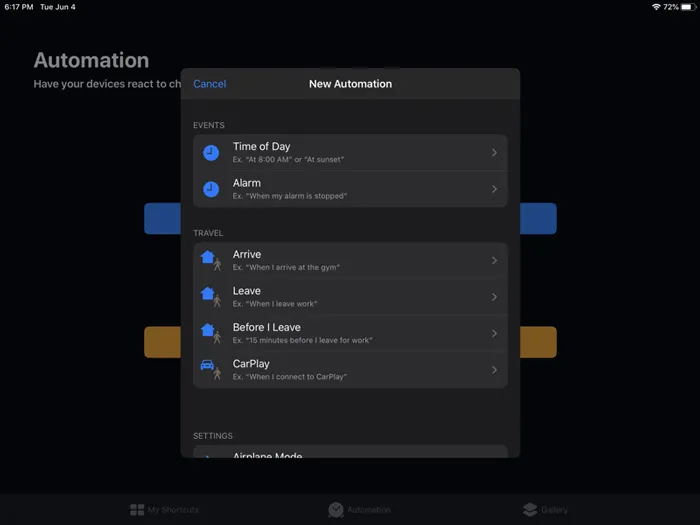Tap the Alarm clock icon
Viewport: 700px width, 525px height.
tap(211, 189)
